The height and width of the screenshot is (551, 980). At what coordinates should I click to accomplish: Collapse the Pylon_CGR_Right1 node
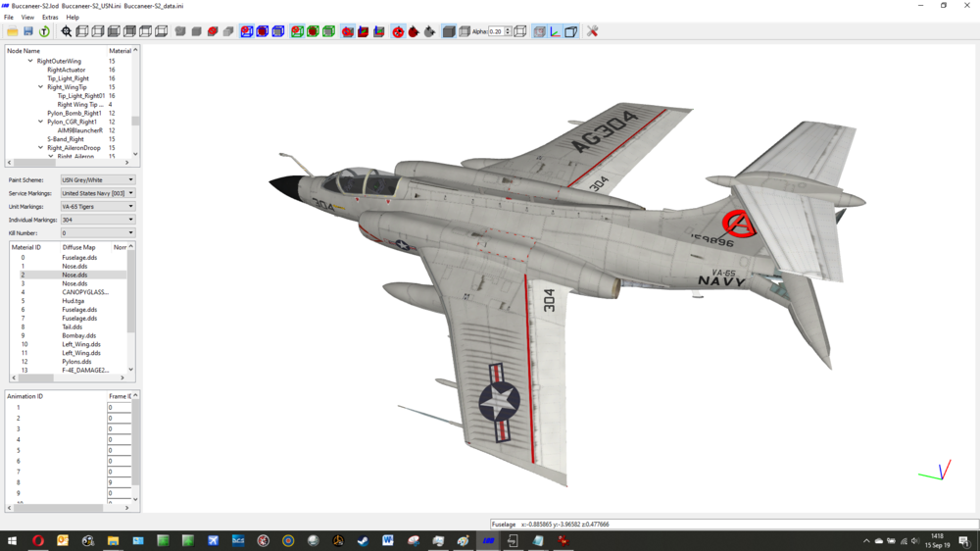pos(40,122)
